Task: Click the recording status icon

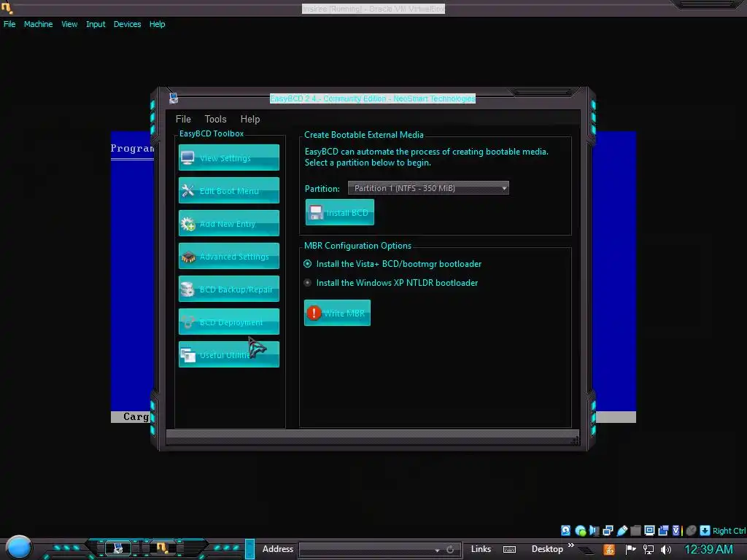Action: pyautogui.click(x=663, y=531)
